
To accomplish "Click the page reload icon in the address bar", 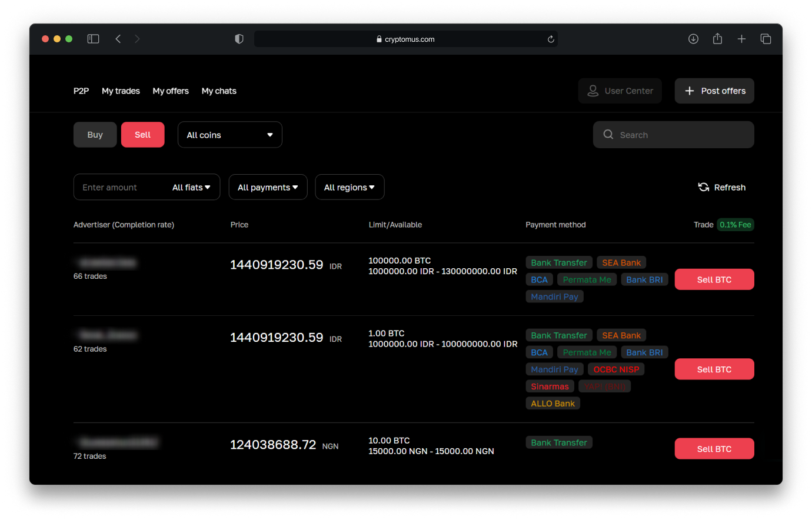I will [551, 39].
